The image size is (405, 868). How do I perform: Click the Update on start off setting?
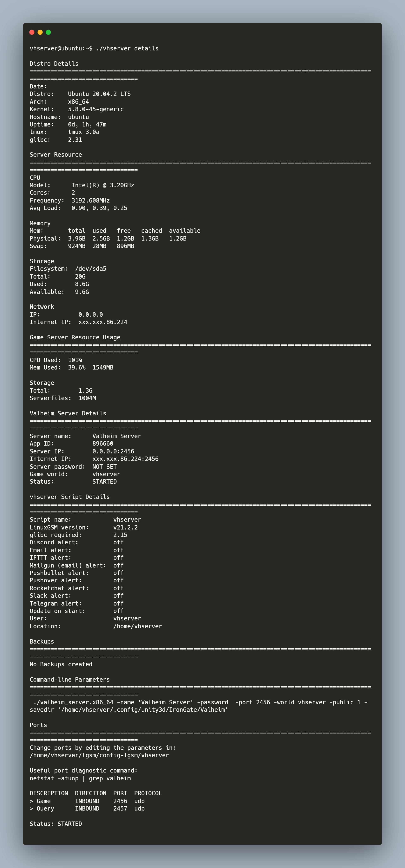click(x=118, y=610)
